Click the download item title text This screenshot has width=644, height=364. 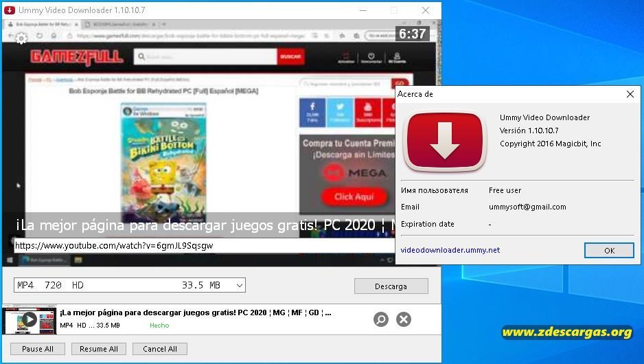coord(196,312)
